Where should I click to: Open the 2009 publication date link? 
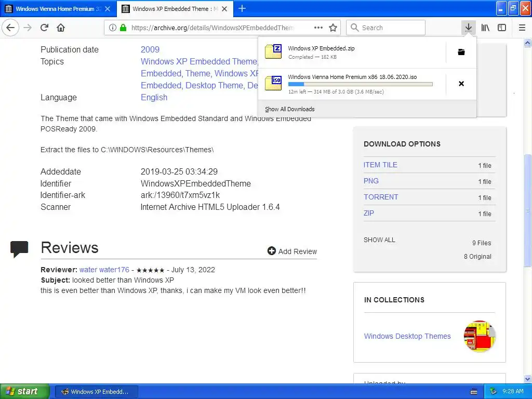pyautogui.click(x=150, y=49)
